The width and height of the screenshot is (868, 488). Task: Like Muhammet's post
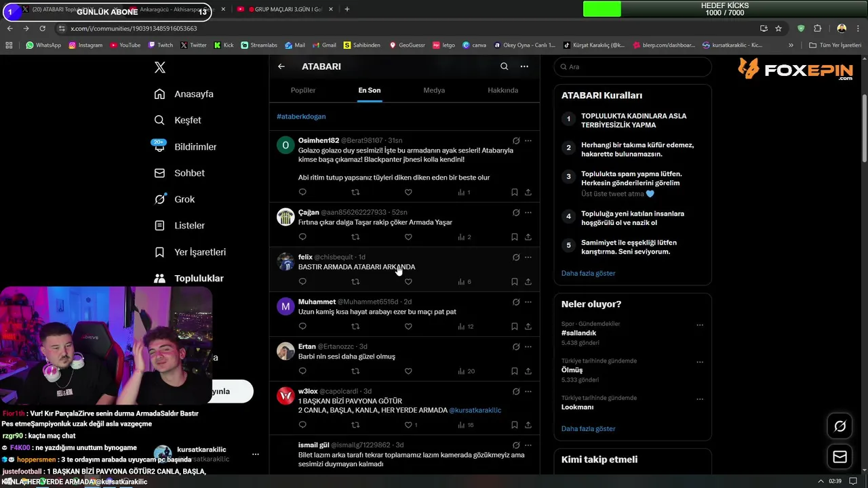408,327
